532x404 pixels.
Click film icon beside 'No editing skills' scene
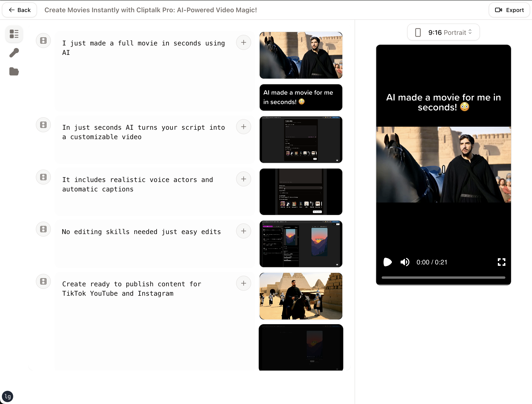[43, 229]
